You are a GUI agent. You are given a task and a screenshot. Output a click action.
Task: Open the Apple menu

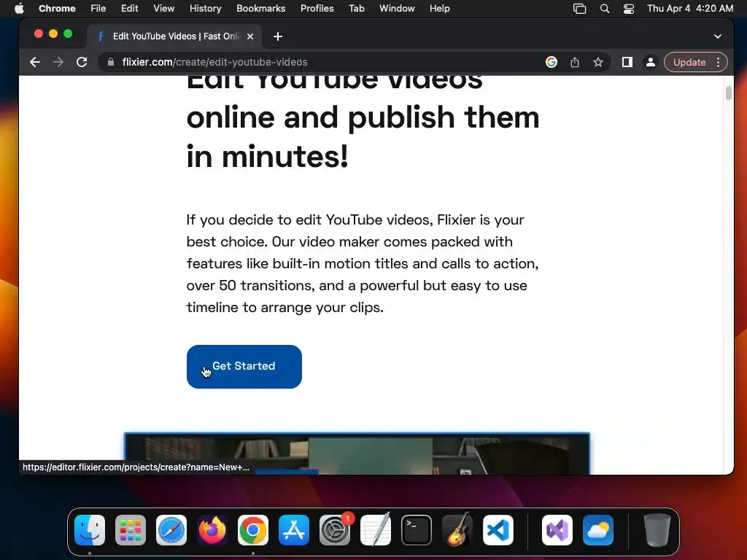19,8
